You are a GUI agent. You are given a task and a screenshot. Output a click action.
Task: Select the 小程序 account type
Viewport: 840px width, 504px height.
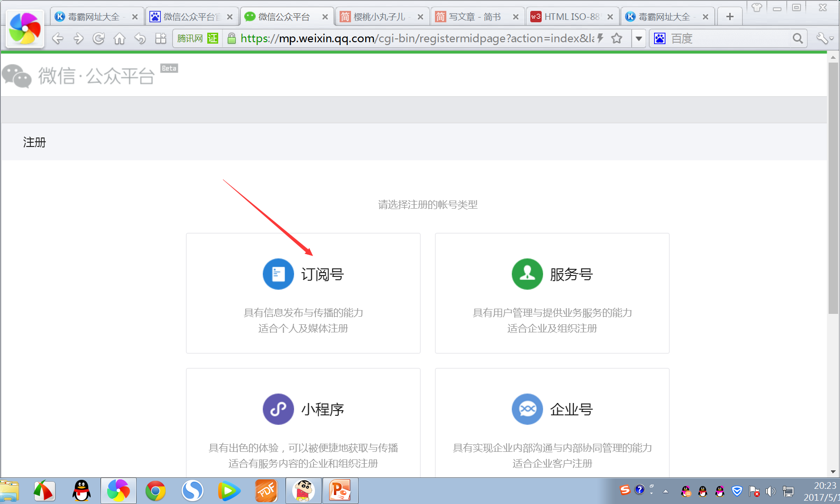[x=303, y=423]
